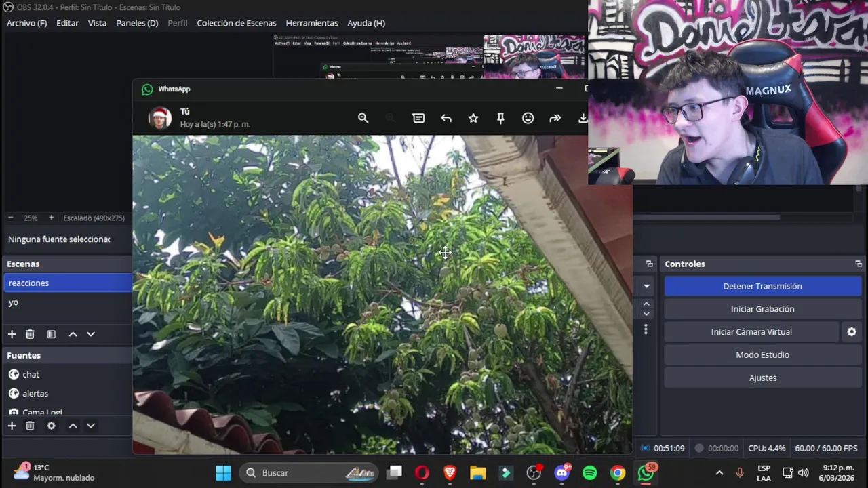868x488 pixels.
Task: Select the chat source
Action: click(x=68, y=374)
